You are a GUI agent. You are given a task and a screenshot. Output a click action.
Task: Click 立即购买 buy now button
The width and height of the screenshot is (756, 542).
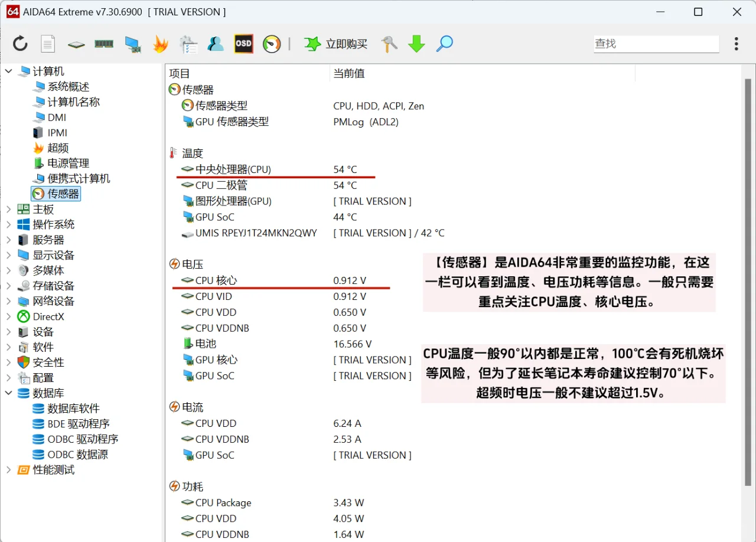(x=336, y=44)
